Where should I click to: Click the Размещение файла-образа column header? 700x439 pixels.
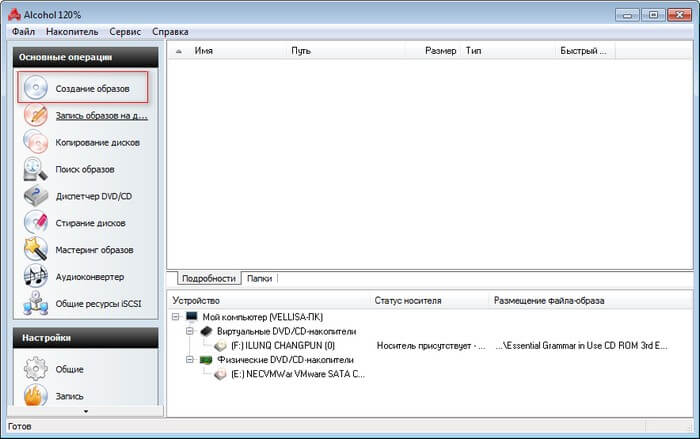tap(591, 301)
